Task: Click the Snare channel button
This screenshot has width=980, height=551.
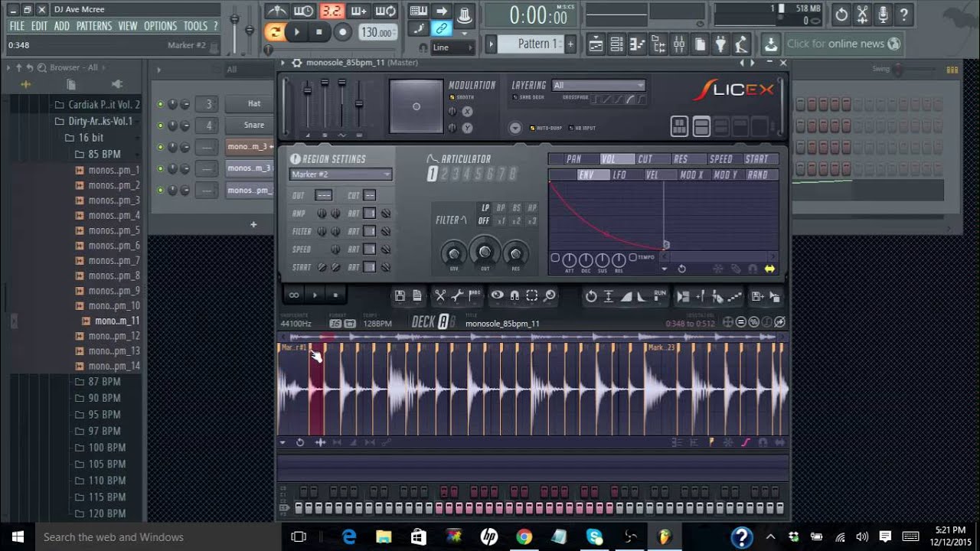Action: pos(253,126)
